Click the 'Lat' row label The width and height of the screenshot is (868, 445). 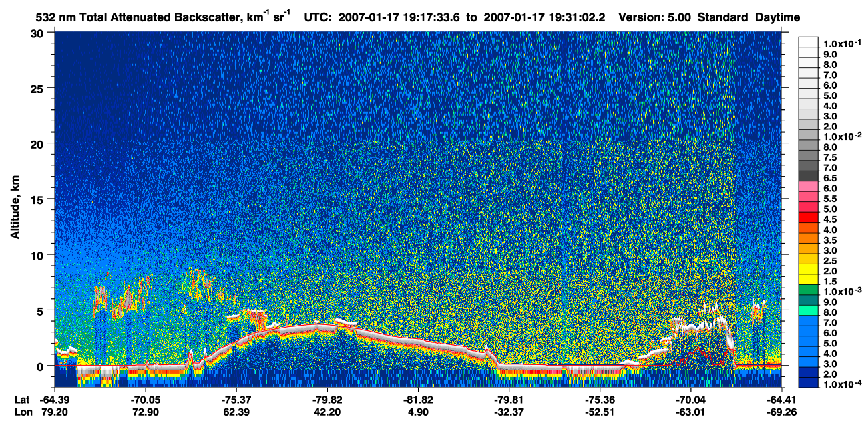[x=21, y=400]
